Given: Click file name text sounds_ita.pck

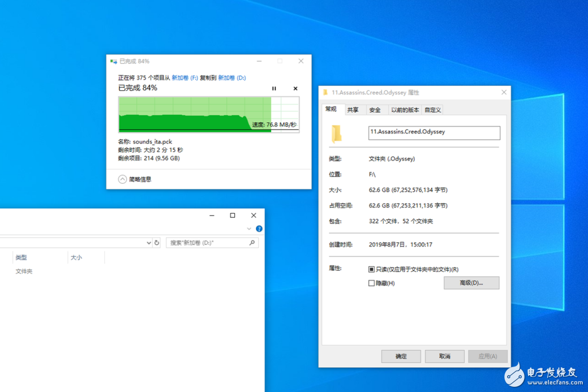Looking at the screenshot, I should (x=152, y=141).
